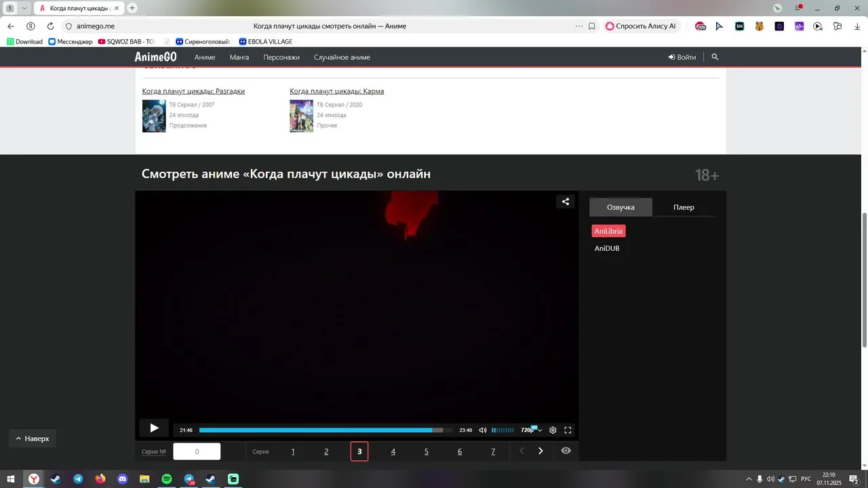The width and height of the screenshot is (868, 488).
Task: Open Случайное аниме
Action: coord(342,58)
